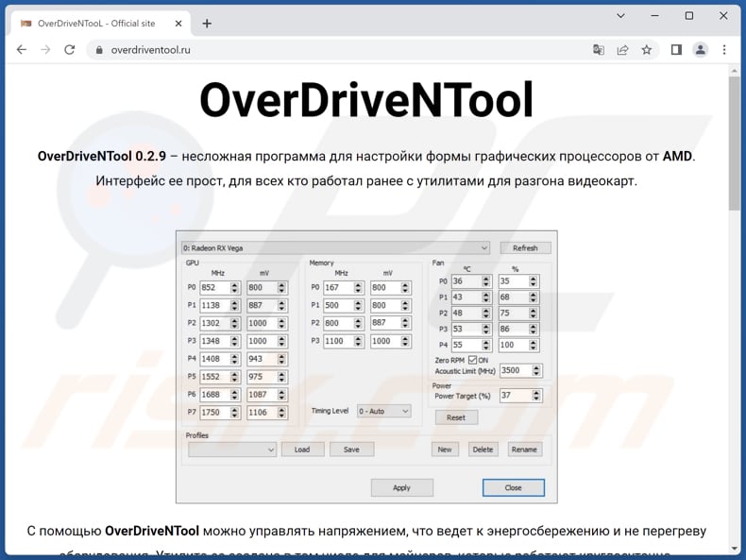
Task: Click the Power Target percent stepper
Action: tap(537, 396)
